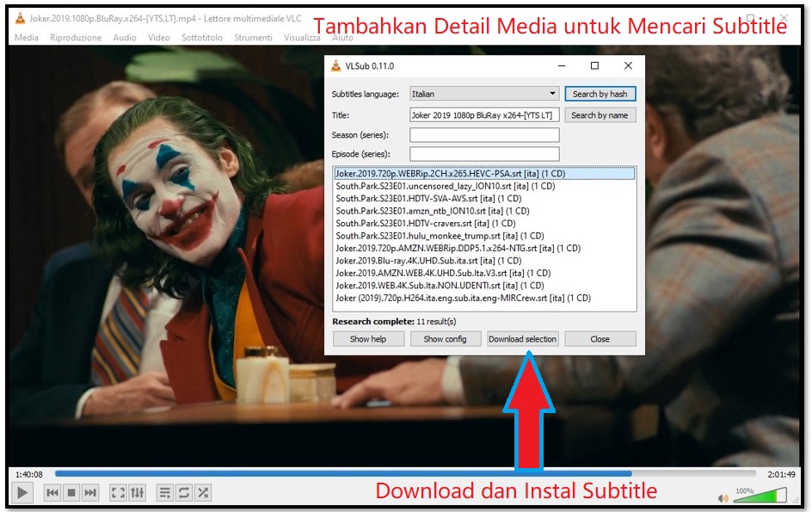Open the Media menu
The image size is (812, 512).
tap(27, 37)
